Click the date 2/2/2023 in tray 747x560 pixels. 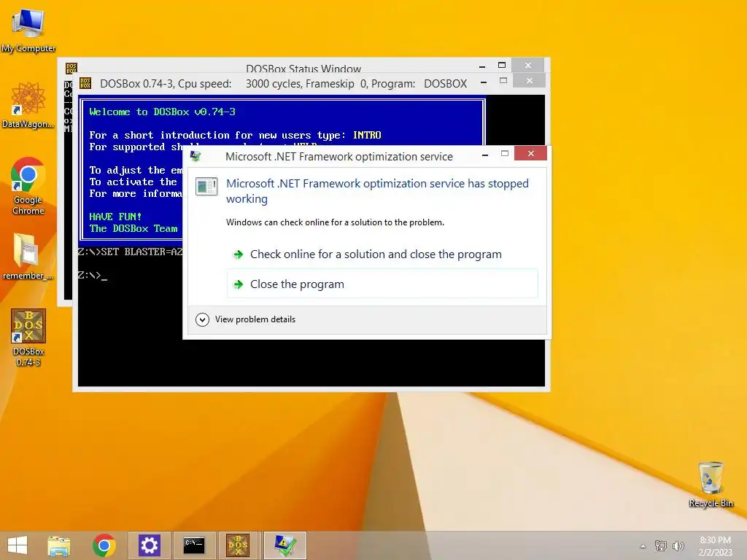[x=715, y=553]
